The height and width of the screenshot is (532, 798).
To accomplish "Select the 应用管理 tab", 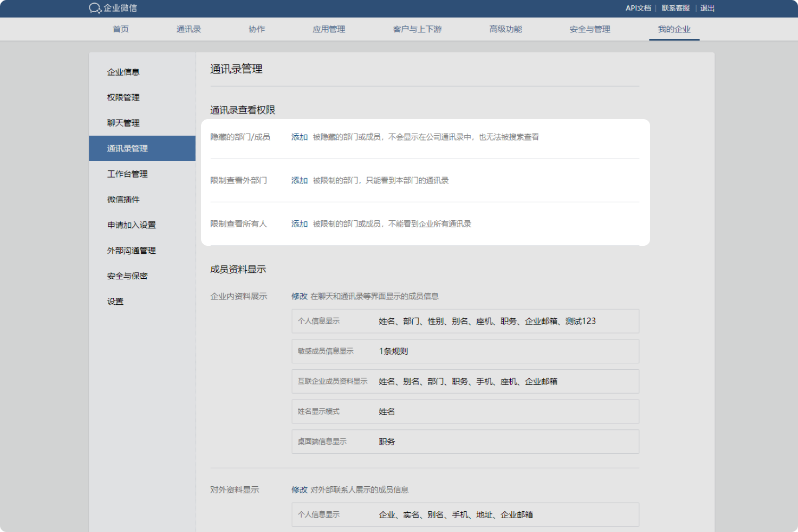I will click(329, 29).
